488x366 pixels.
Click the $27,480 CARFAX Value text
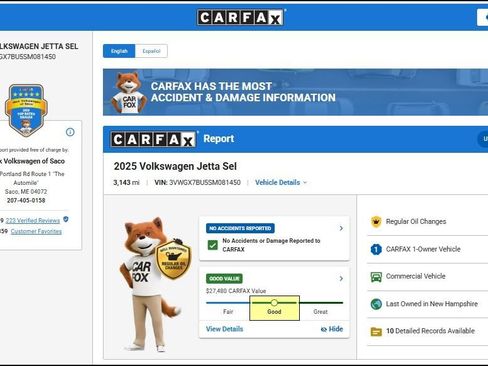tap(236, 291)
